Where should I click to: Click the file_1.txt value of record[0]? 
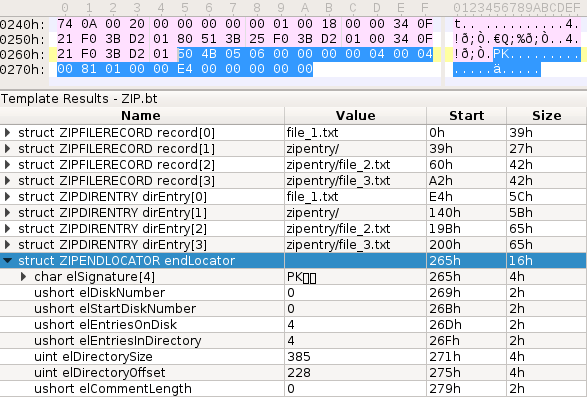tap(312, 133)
